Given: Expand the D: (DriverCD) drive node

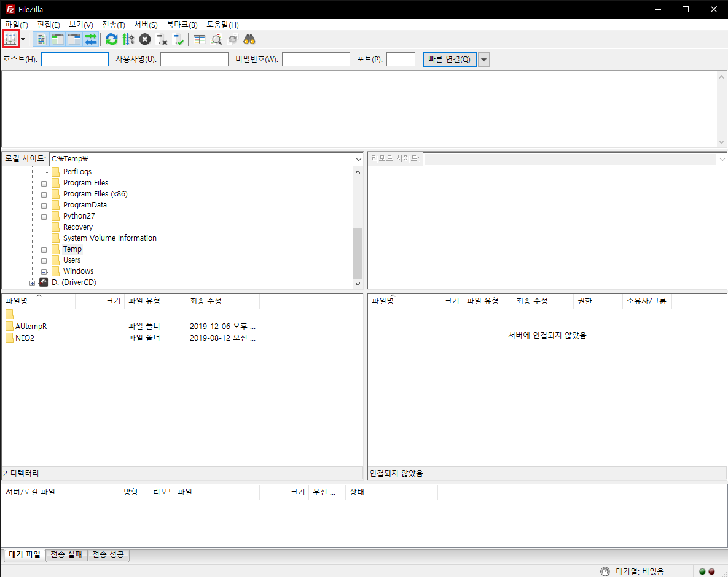Looking at the screenshot, I should pos(32,283).
